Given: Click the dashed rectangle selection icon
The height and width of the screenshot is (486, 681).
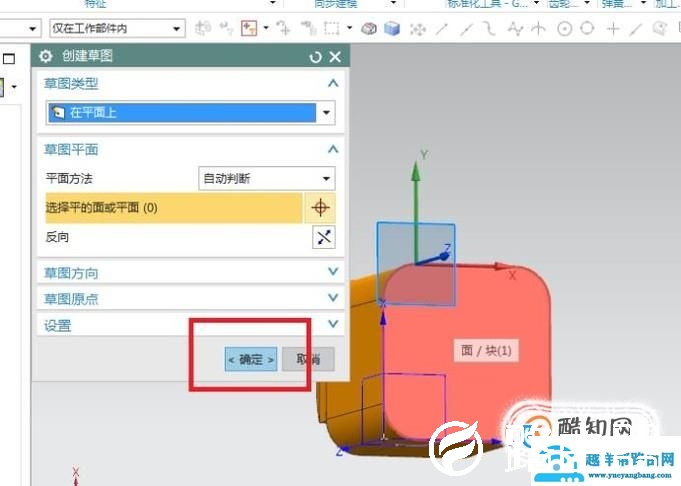Looking at the screenshot, I should [332, 28].
